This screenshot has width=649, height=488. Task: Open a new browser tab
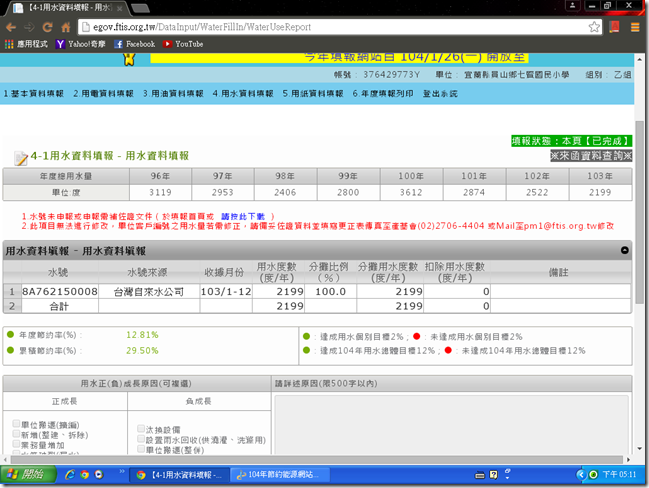coord(141,8)
